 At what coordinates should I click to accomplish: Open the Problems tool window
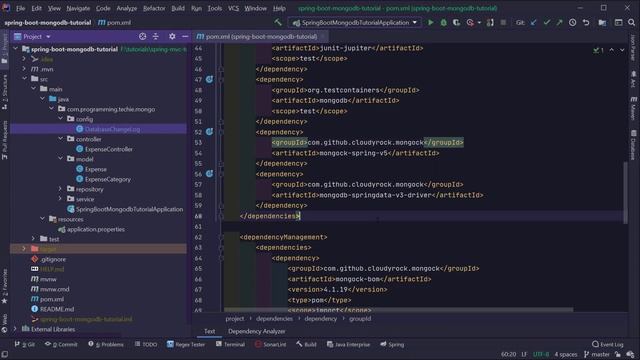tap(106, 344)
